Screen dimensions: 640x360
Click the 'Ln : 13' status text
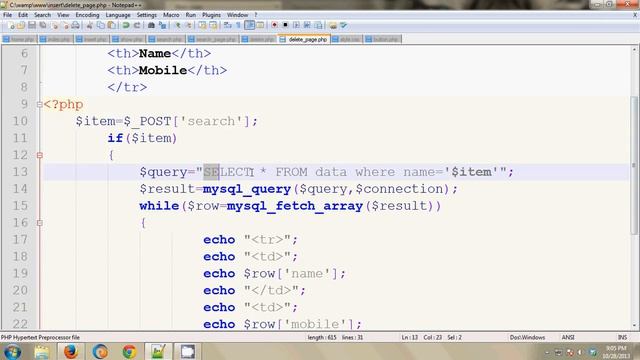point(410,338)
